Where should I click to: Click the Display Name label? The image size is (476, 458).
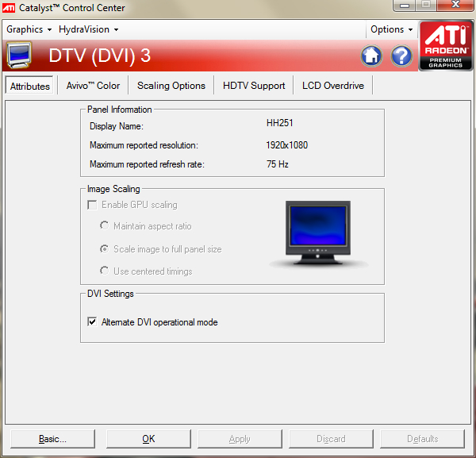point(117,126)
